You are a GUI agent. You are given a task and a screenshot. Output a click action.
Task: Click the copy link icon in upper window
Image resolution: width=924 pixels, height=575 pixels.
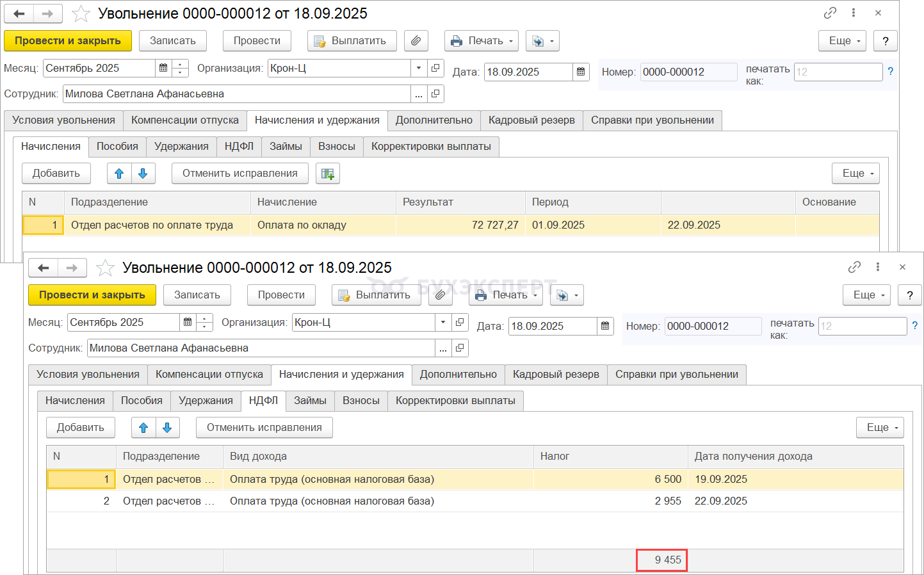pyautogui.click(x=830, y=13)
